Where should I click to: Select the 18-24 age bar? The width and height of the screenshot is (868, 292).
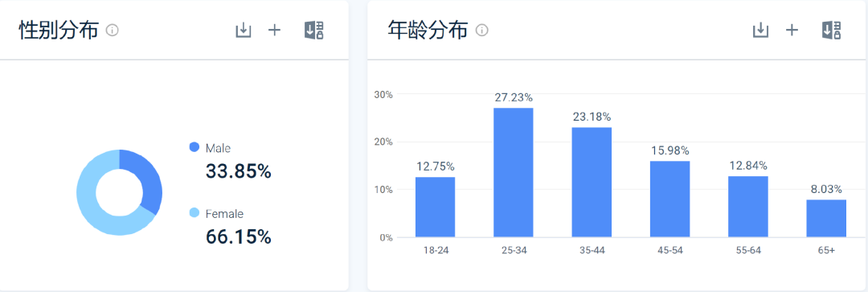435,208
